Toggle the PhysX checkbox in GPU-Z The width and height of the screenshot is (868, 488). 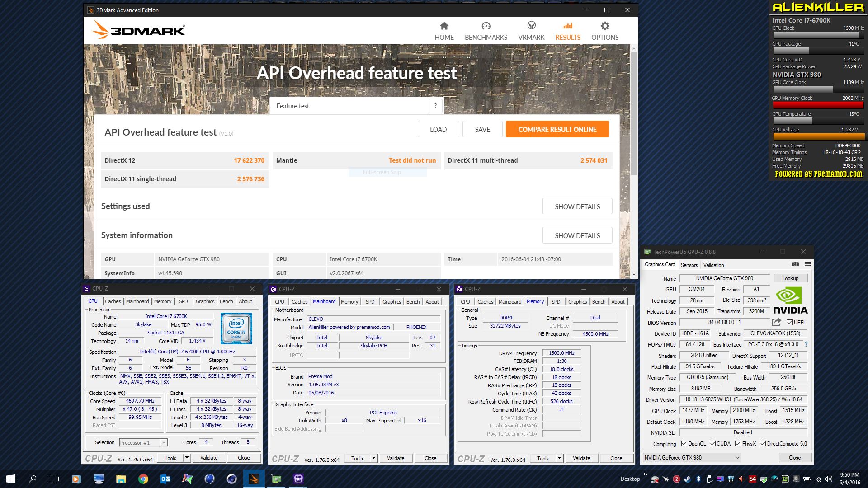738,444
